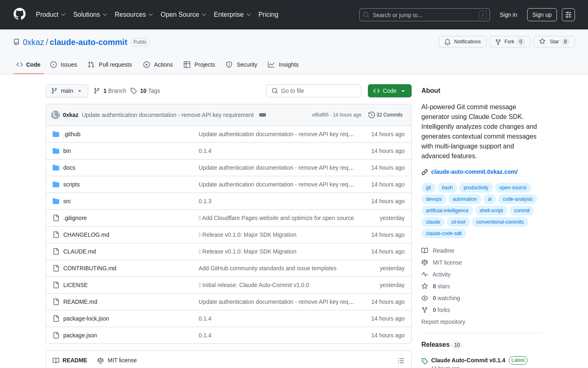Screen dimensions: 588x368
Task: Expand the Open Source menu
Action: point(183,15)
